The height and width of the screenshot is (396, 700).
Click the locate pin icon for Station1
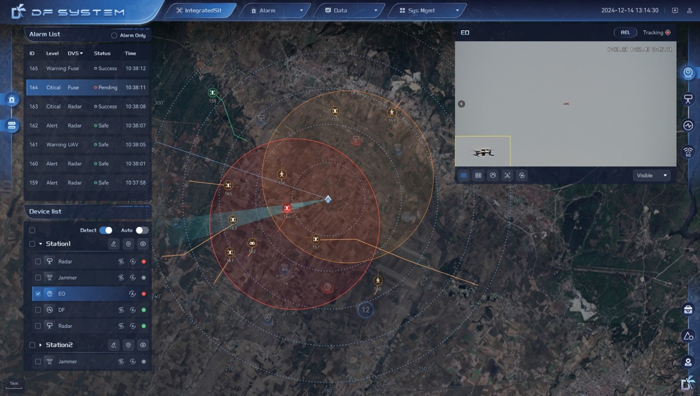(128, 244)
